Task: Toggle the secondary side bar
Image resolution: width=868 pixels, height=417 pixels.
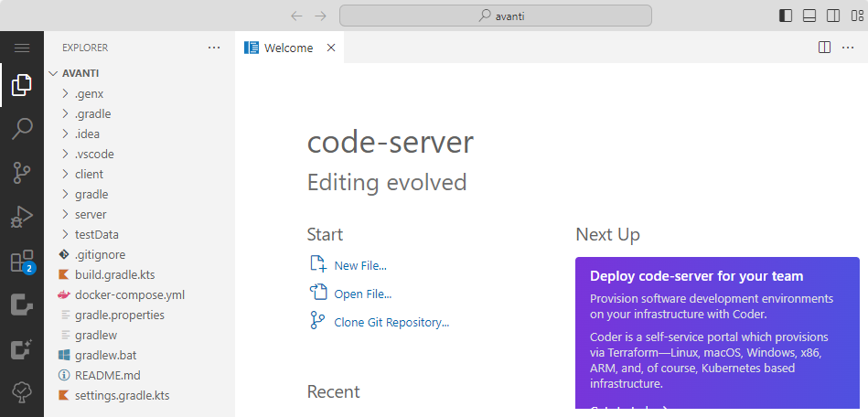Action: click(x=833, y=16)
